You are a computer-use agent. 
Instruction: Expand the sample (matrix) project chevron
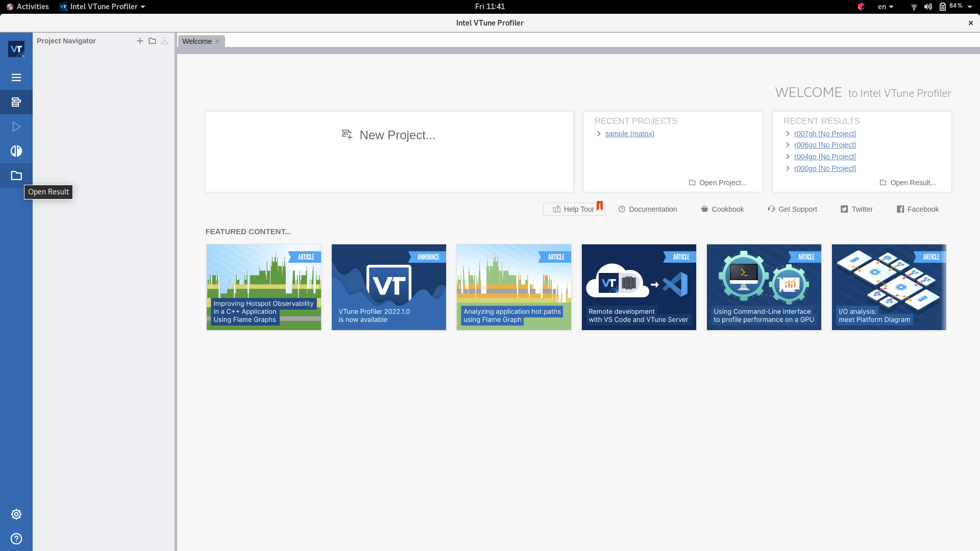click(599, 134)
